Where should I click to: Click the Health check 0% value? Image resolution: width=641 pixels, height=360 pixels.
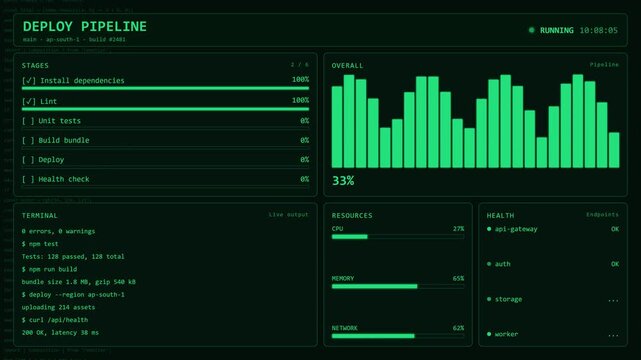click(305, 179)
